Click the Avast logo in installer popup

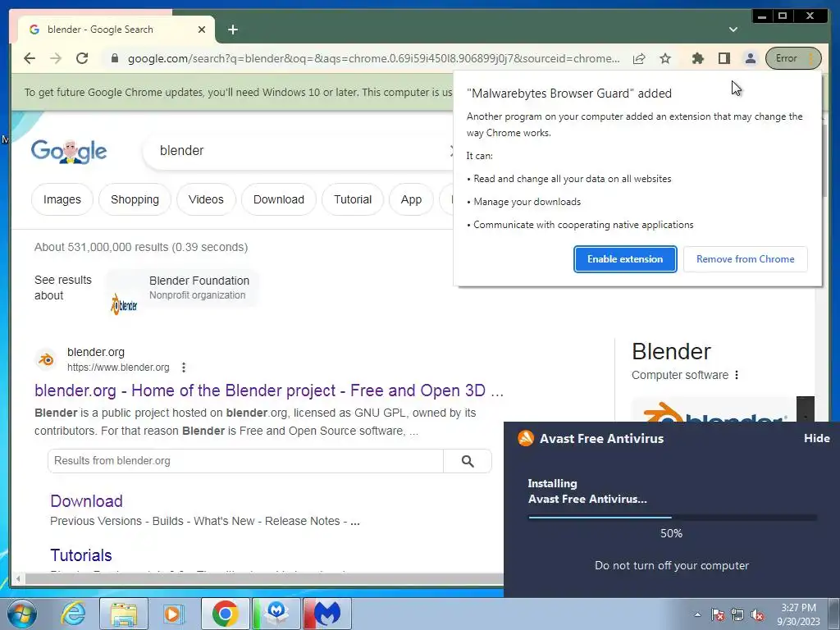click(x=526, y=438)
